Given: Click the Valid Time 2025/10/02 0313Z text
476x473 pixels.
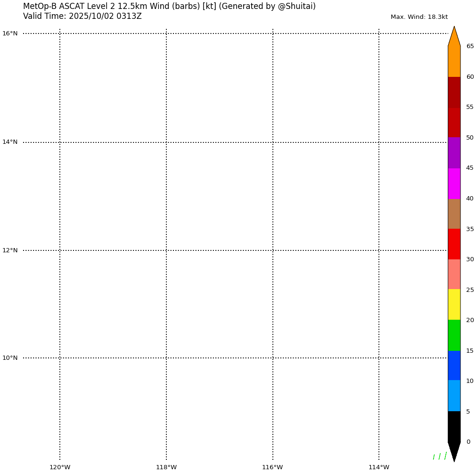Looking at the screenshot, I should 82,17.
